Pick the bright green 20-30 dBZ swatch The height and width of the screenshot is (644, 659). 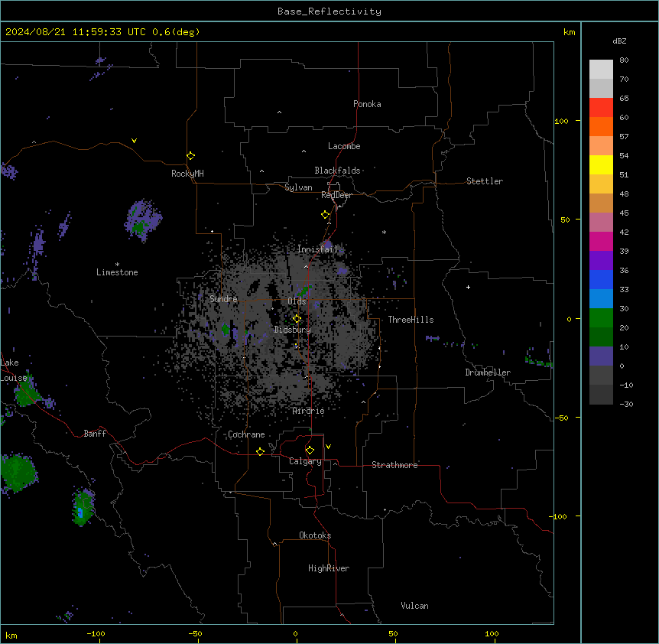[601, 318]
